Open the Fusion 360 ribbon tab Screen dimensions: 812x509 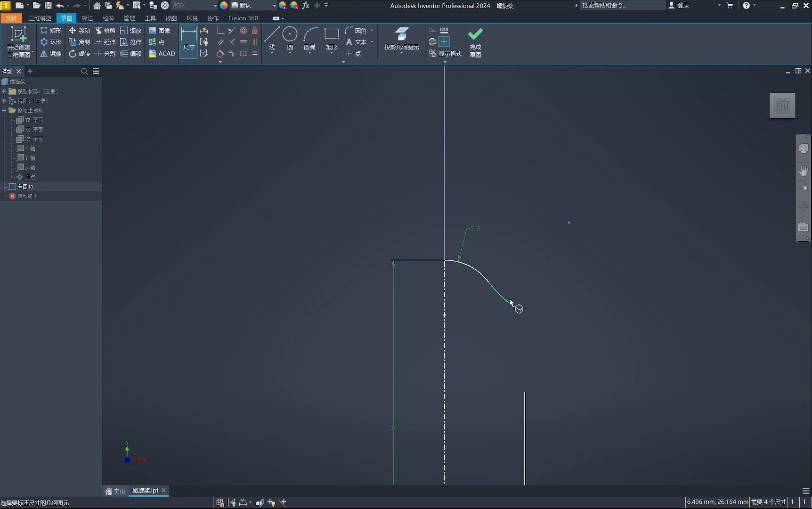(243, 18)
